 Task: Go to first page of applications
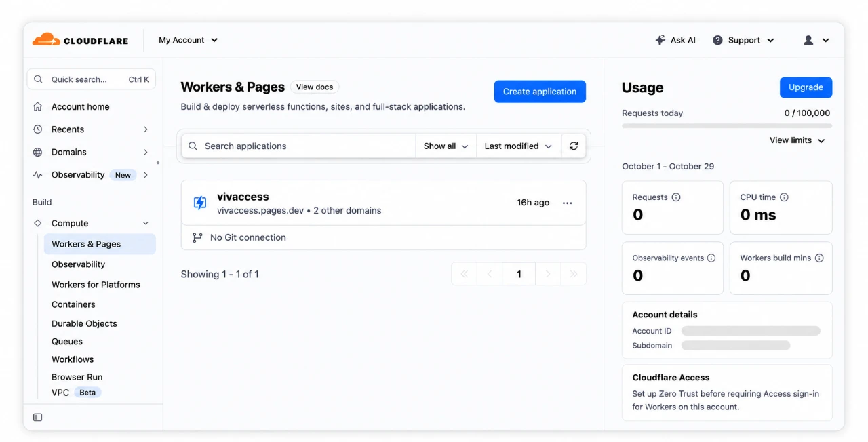465,274
